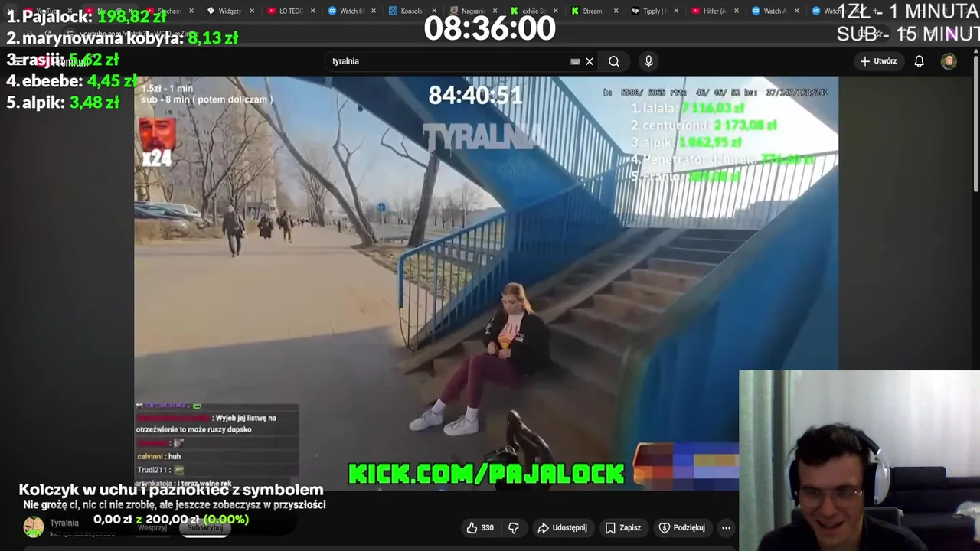Open the Tyralnia channel name link
Viewport: 980px width, 551px height.
tap(64, 523)
